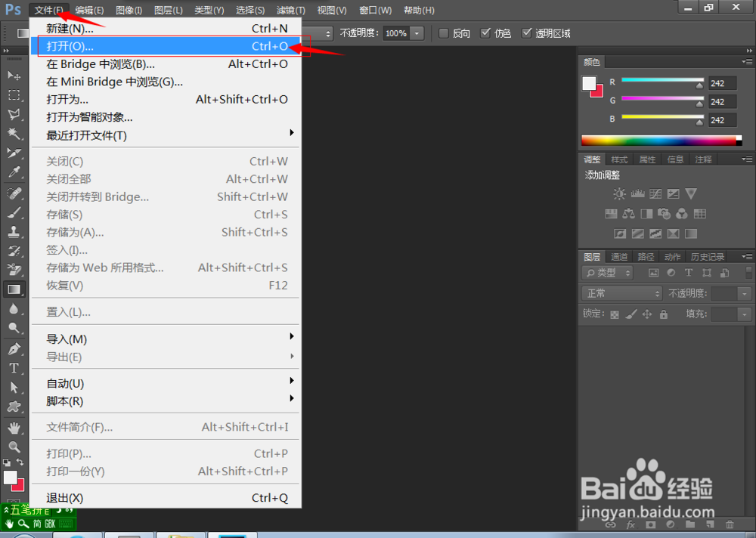The height and width of the screenshot is (538, 756).
Task: Open the layer blend mode 正常 dropdown
Action: coord(622,293)
